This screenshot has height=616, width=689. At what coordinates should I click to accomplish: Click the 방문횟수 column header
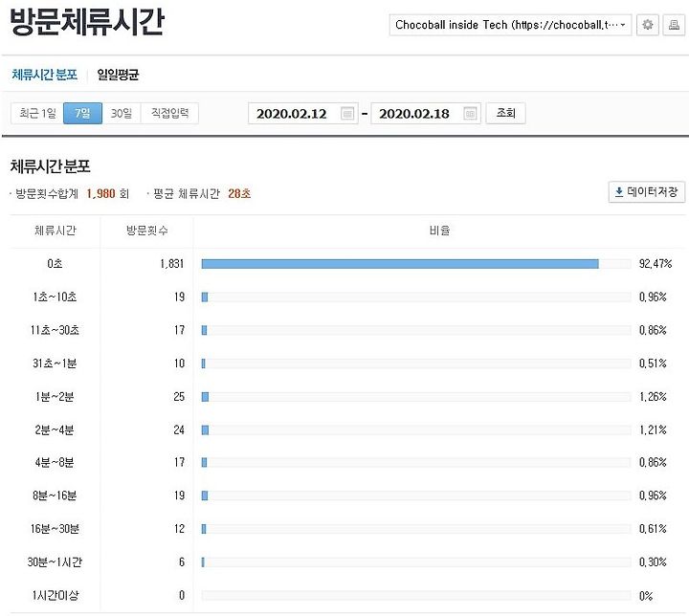point(147,231)
